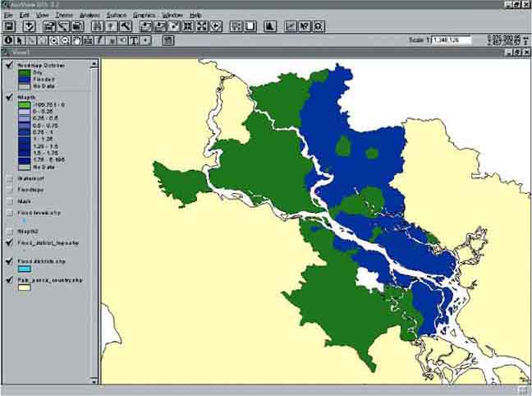Open the draw point tool palette
532x396 pixels.
(x=146, y=39)
